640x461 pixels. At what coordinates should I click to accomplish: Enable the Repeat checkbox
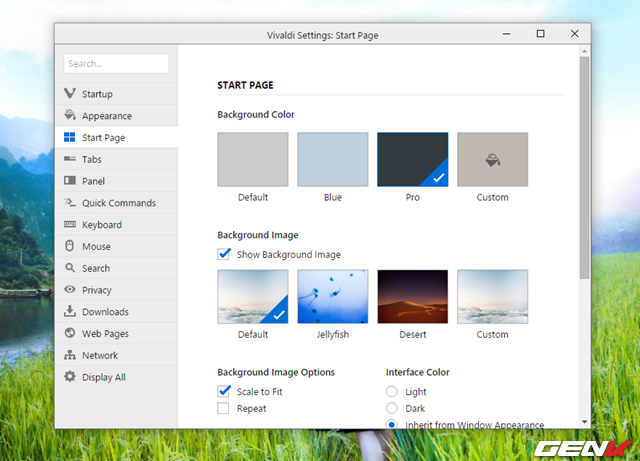pos(224,408)
